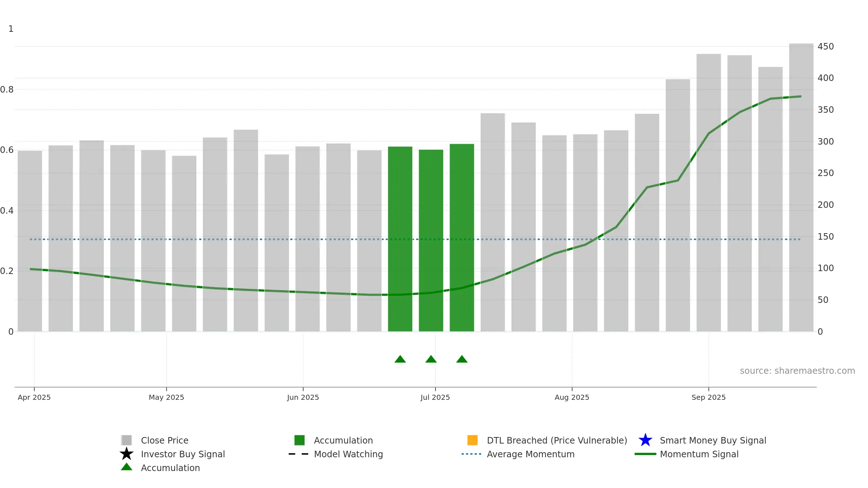The image size is (868, 488).
Task: Click the Smart Money Buy Signal blue star
Action: coord(645,440)
